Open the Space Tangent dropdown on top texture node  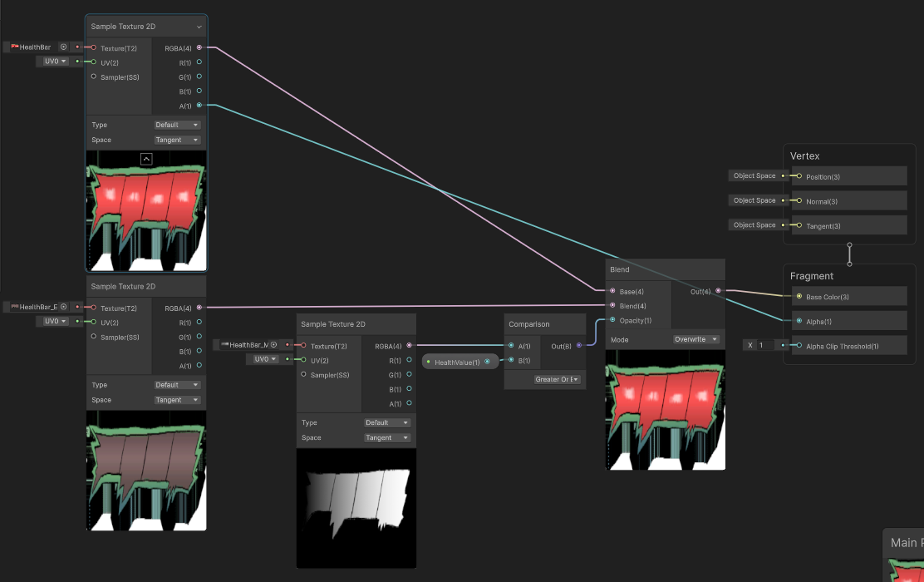(x=178, y=140)
